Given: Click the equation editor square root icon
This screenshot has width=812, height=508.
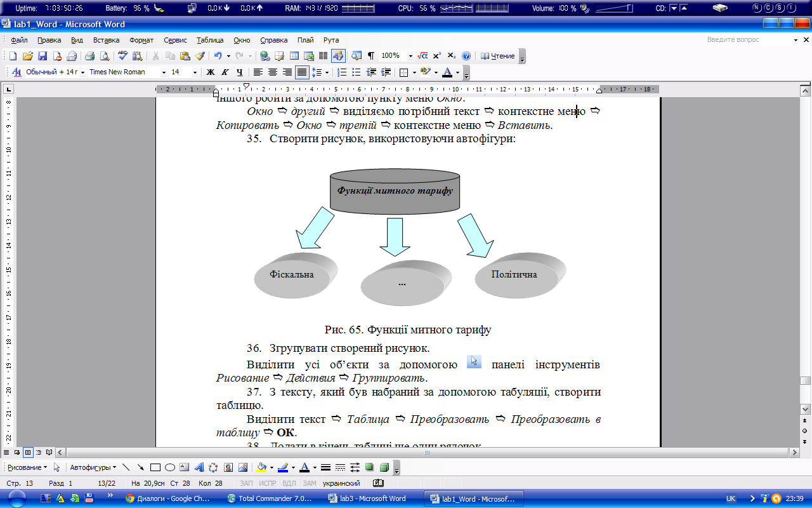Looking at the screenshot, I should pyautogui.click(x=423, y=56).
